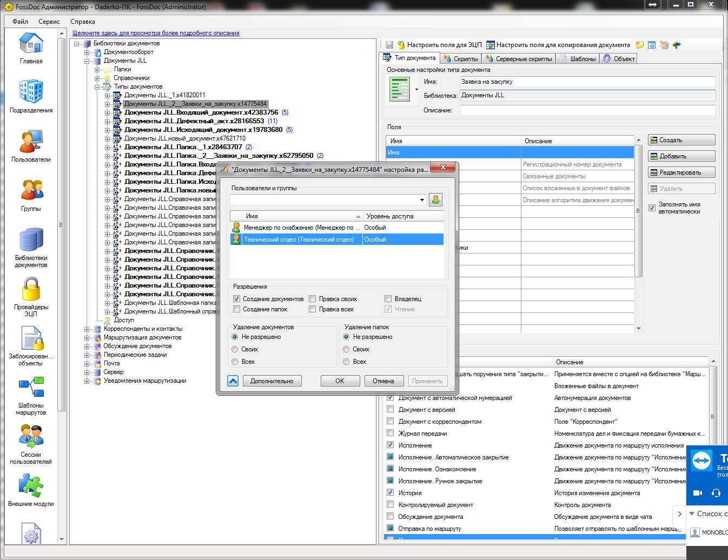
Task: Click the yellow folder icon in toolbar
Action: 640,45
